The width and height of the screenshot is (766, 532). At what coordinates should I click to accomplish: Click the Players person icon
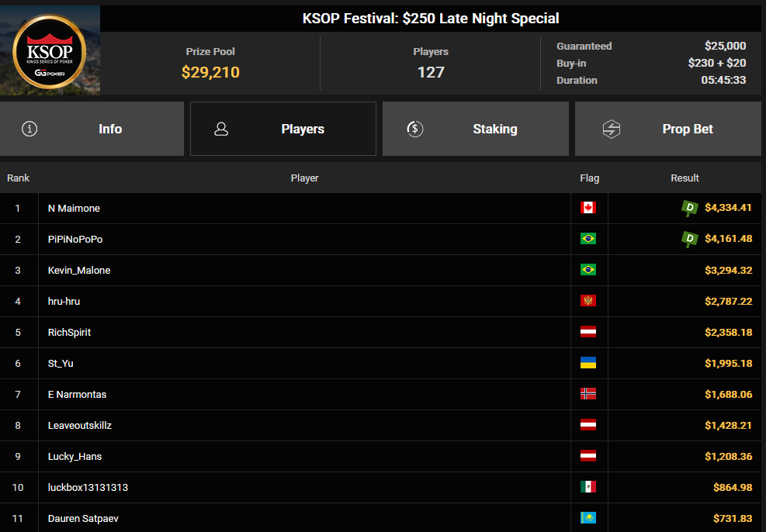221,129
